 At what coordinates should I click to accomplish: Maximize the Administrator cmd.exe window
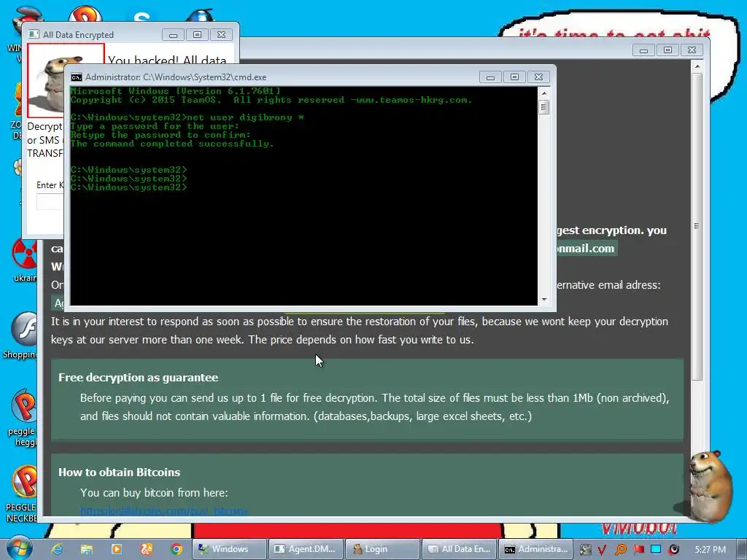(x=514, y=77)
